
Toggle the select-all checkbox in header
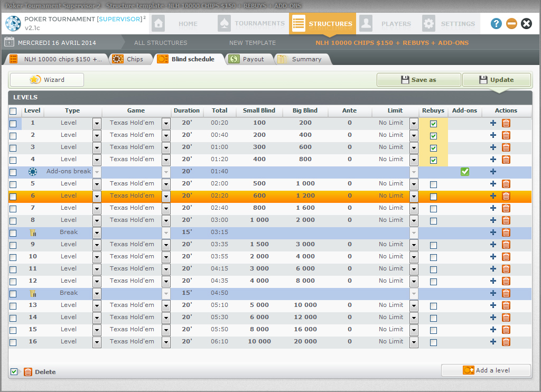click(x=13, y=111)
